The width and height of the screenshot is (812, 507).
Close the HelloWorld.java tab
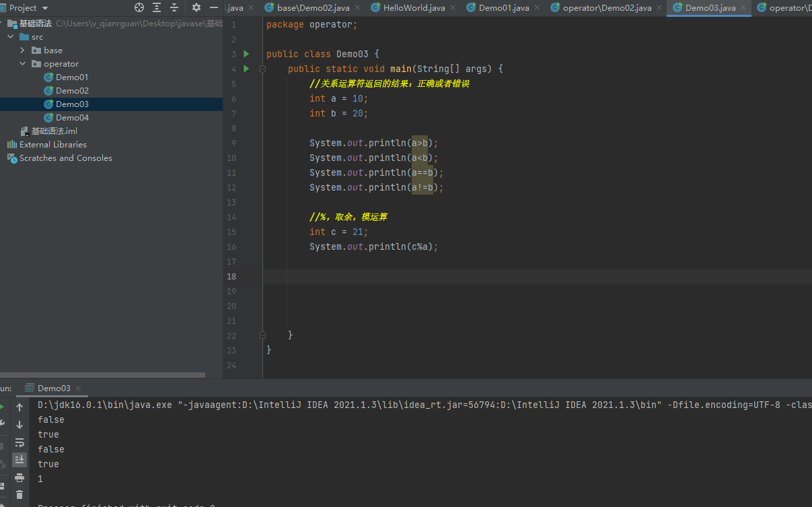tap(452, 8)
